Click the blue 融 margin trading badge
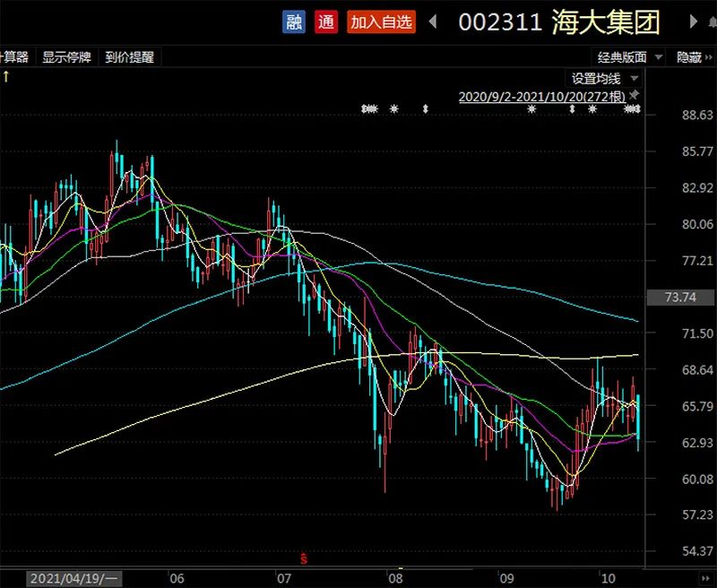717x588 pixels. (294, 22)
